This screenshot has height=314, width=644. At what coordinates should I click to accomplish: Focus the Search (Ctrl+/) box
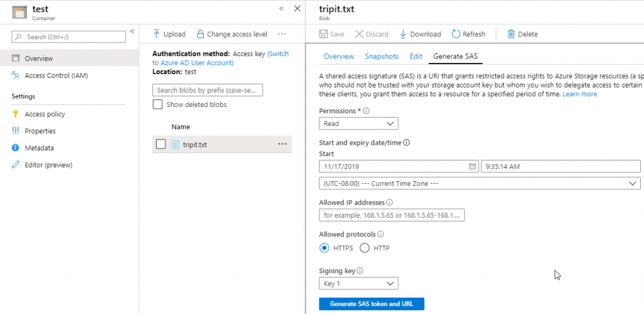69,37
